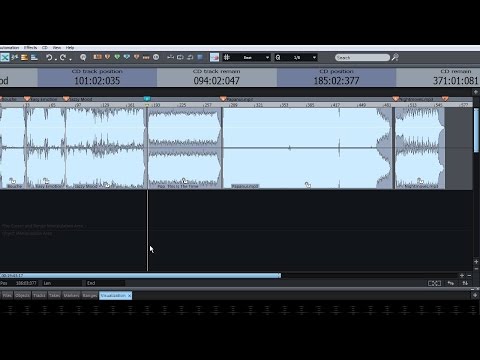Image resolution: width=480 pixels, height=360 pixels.
Task: Click the Len length field
Action: click(x=63, y=283)
